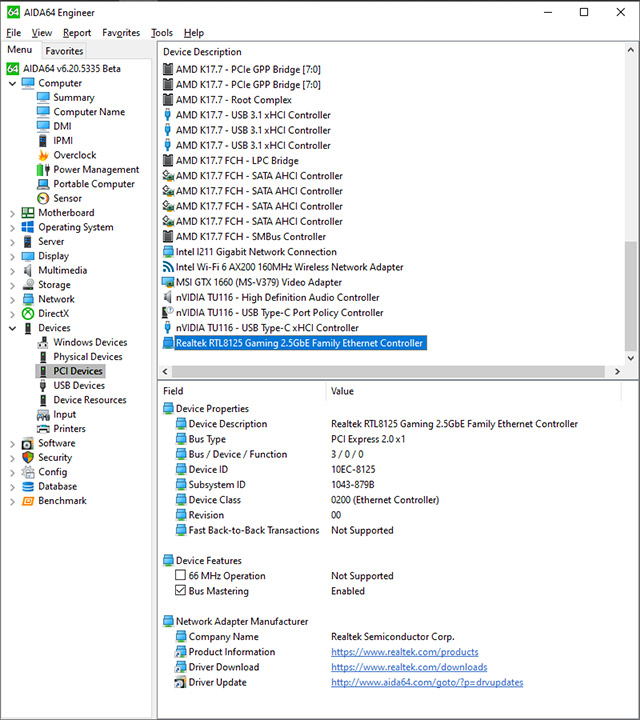This screenshot has height=720, width=640.
Task: Click the device list vertical scrollbar thumb
Action: [x=630, y=296]
